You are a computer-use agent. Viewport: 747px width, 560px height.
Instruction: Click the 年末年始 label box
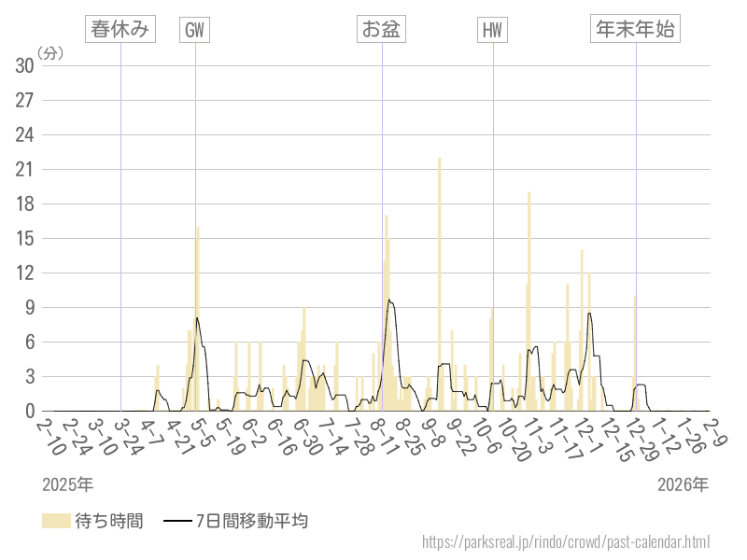(636, 29)
